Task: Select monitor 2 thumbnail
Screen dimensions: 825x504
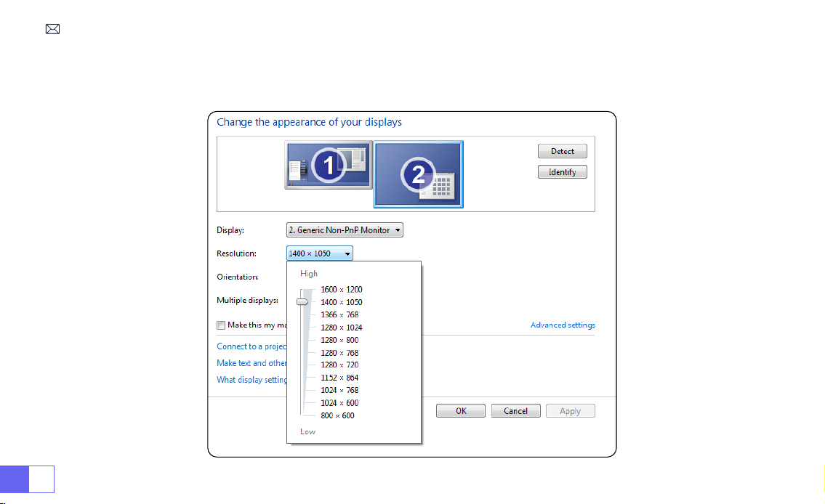Action: [x=418, y=174]
